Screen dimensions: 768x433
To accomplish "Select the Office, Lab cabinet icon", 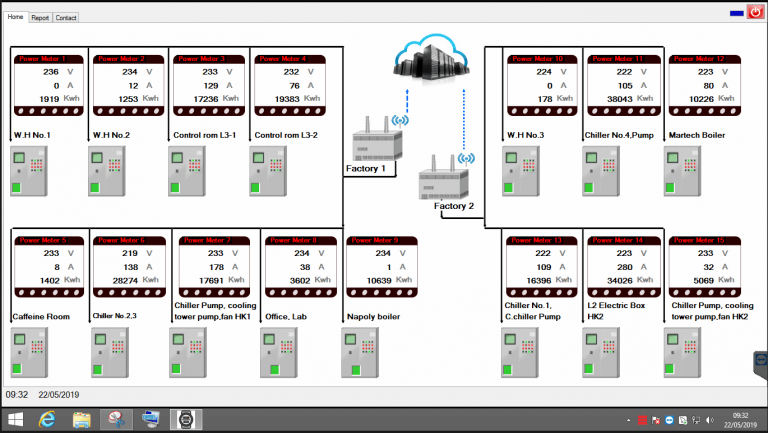I will [x=279, y=352].
